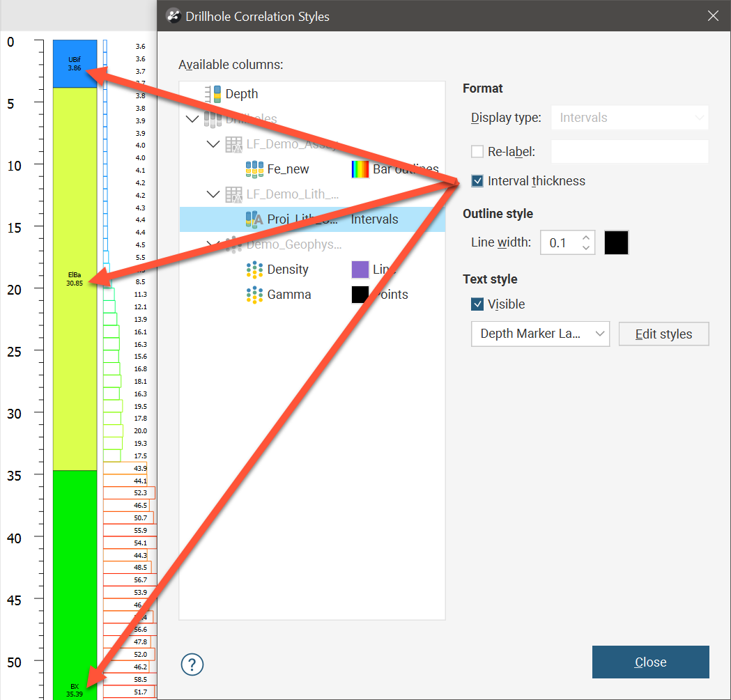
Task: Open the black outline color swatch
Action: click(x=617, y=242)
